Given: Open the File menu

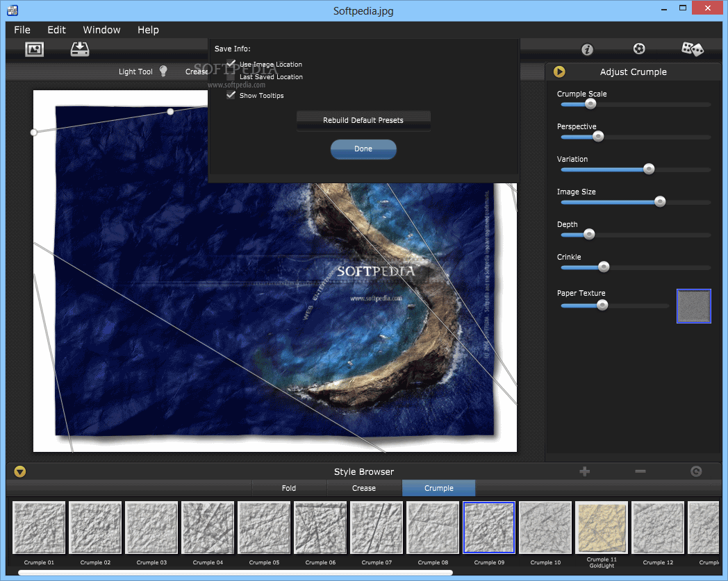Looking at the screenshot, I should pos(22,30).
